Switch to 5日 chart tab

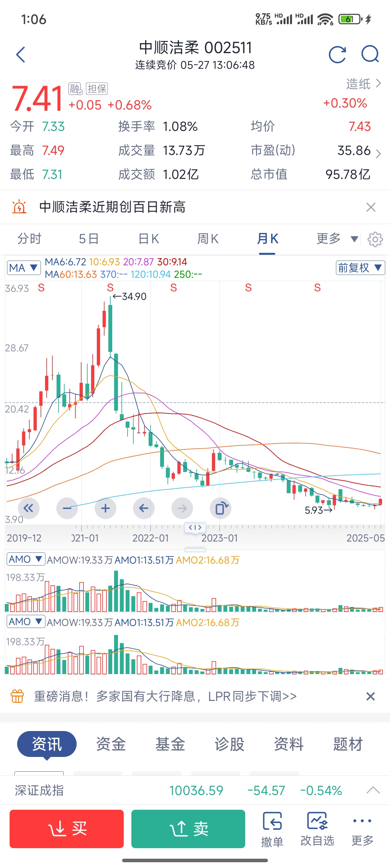(89, 238)
